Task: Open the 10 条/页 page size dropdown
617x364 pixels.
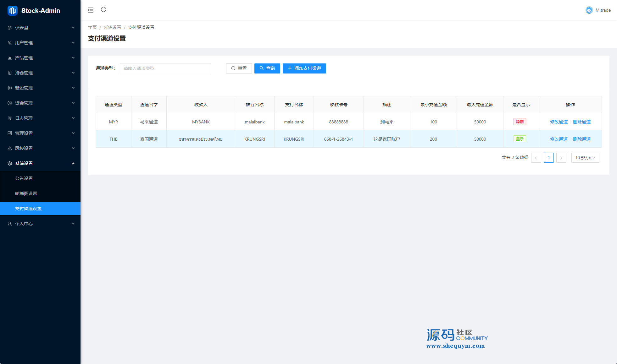Action: coord(585,158)
